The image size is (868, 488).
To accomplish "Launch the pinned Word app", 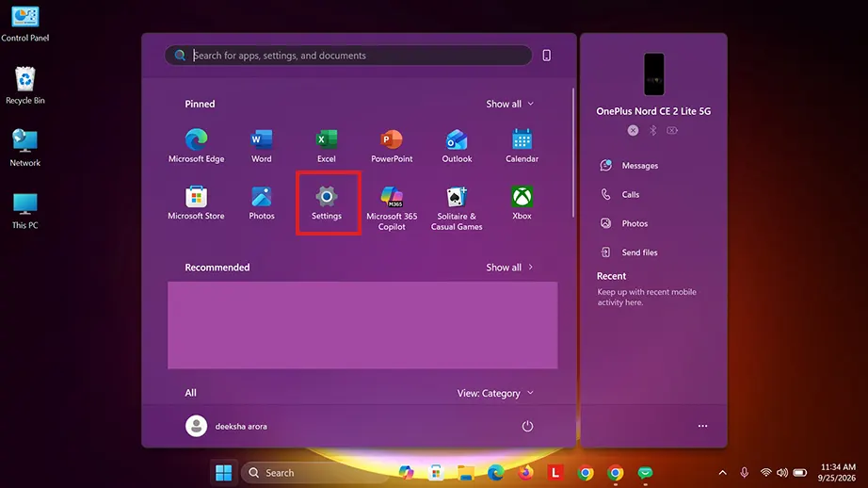I will pyautogui.click(x=262, y=146).
